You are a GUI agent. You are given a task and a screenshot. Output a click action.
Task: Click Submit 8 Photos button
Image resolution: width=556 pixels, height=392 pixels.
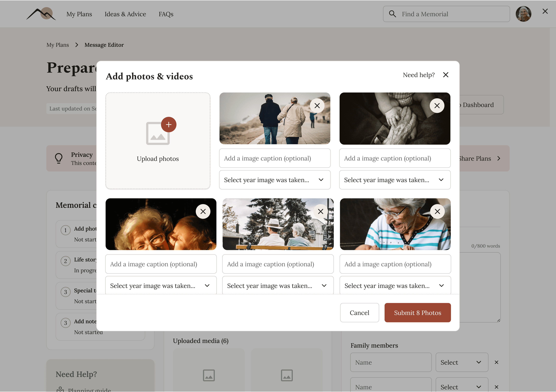(x=418, y=313)
